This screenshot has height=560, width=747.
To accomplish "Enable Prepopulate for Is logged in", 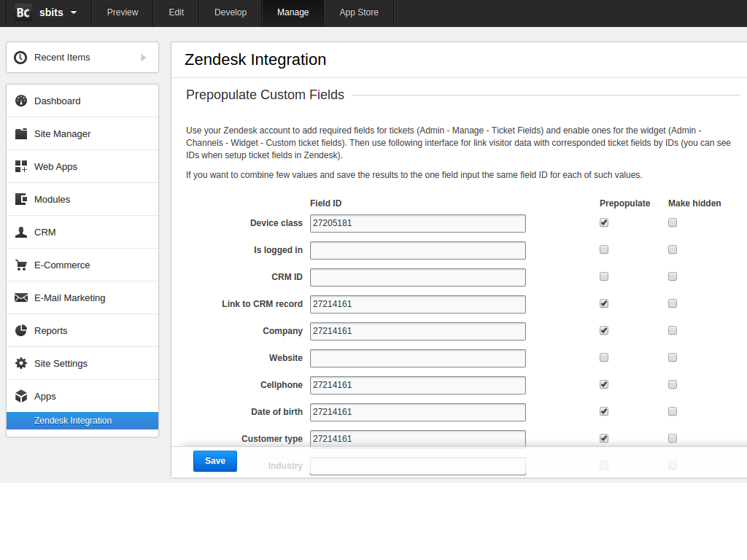I will [x=604, y=249].
